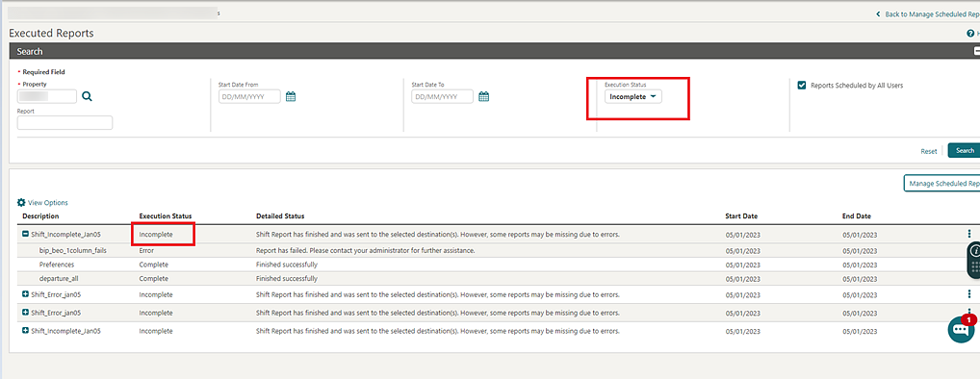This screenshot has height=379, width=980.
Task: Open the Start Date From calendar picker
Action: 291,97
